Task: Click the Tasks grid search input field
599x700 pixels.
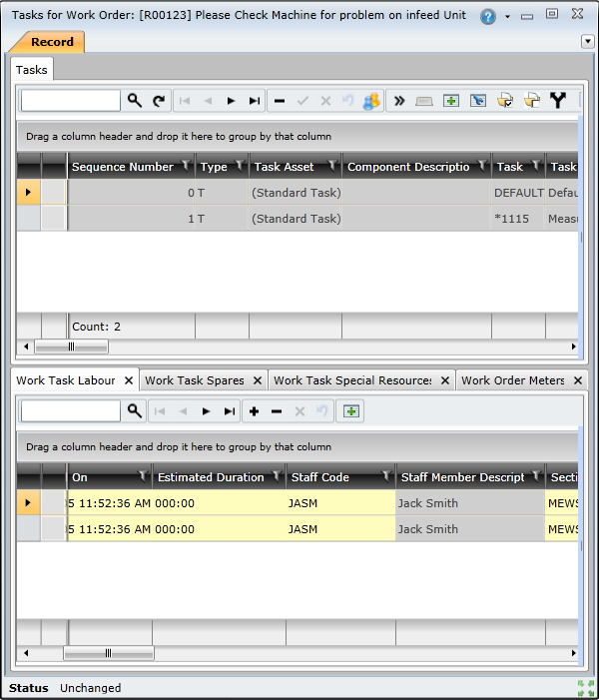Action: click(70, 101)
